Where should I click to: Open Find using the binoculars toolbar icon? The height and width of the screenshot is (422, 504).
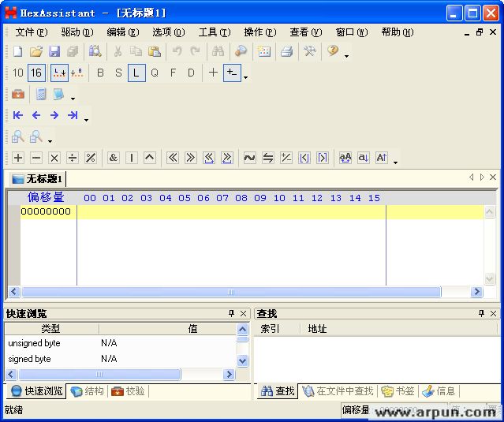click(218, 51)
